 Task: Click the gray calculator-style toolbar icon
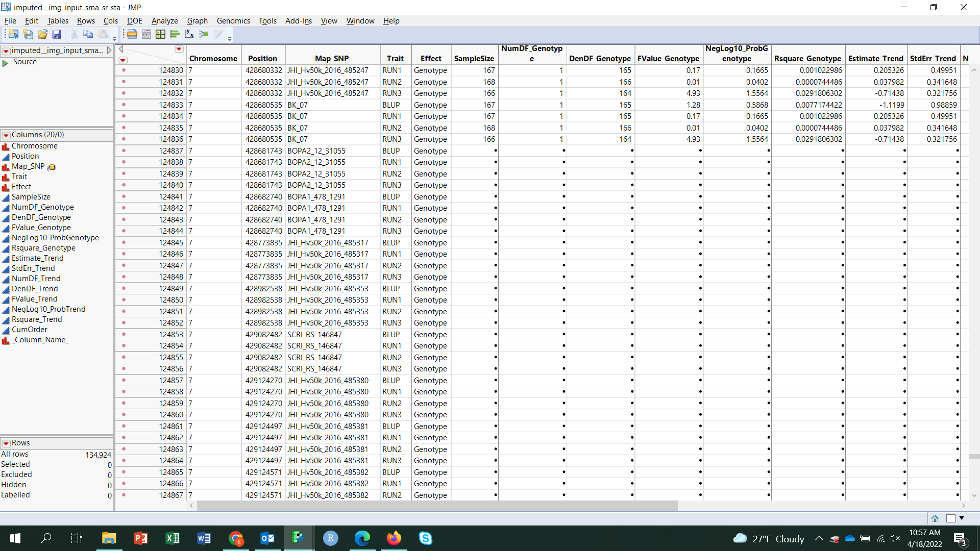[146, 34]
